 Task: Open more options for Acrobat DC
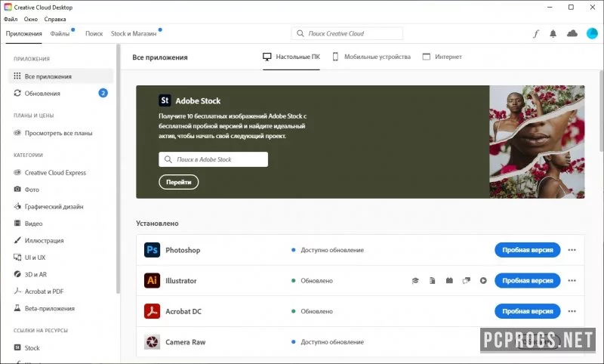tap(572, 311)
